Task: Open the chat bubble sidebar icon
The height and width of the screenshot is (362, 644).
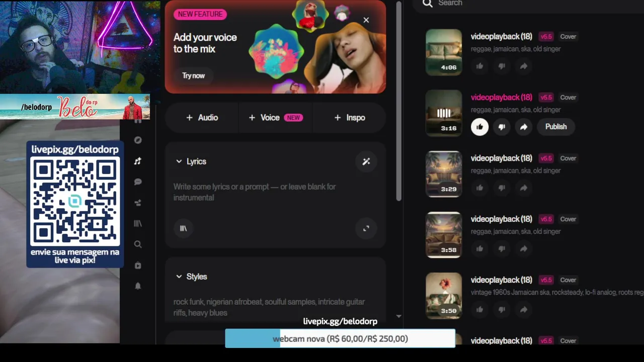Action: 138,182
